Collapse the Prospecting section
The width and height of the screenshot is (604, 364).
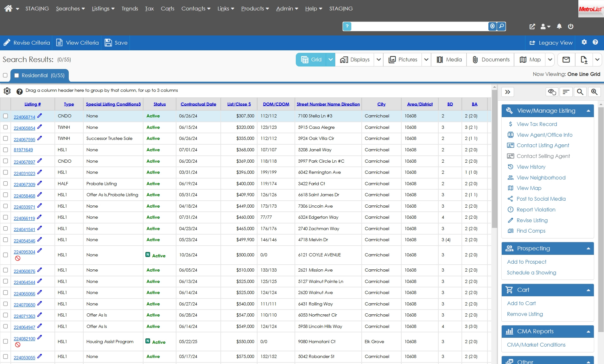588,248
